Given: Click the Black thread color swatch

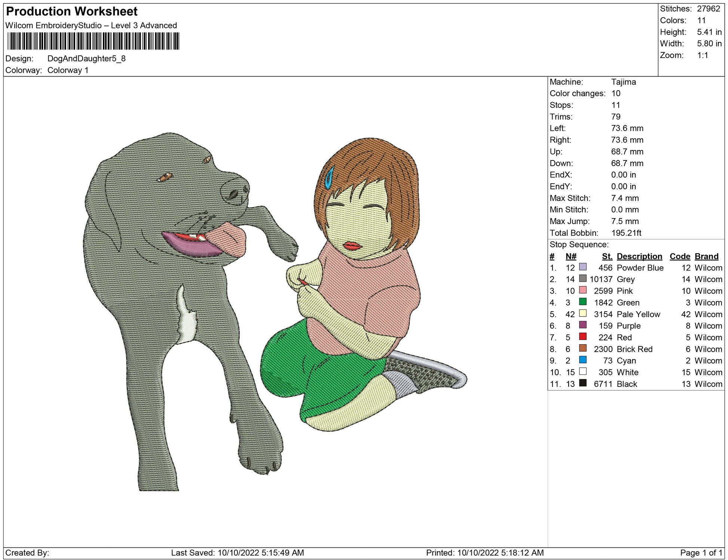Looking at the screenshot, I should (582, 383).
